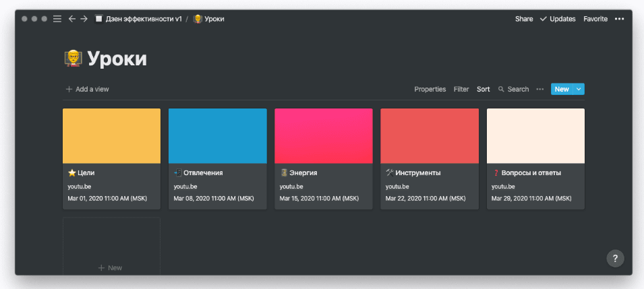Image resolution: width=644 pixels, height=289 pixels.
Task: Click Share in the top bar
Action: coord(524,19)
